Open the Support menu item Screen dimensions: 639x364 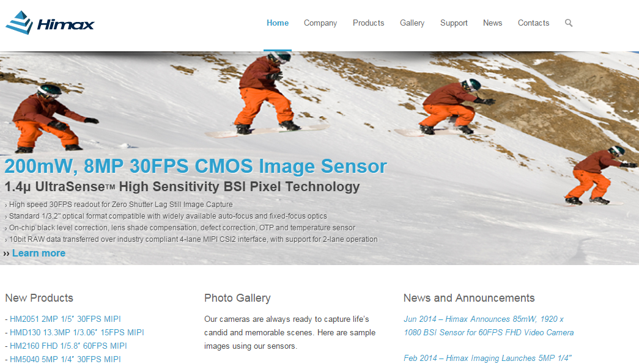[x=454, y=23]
